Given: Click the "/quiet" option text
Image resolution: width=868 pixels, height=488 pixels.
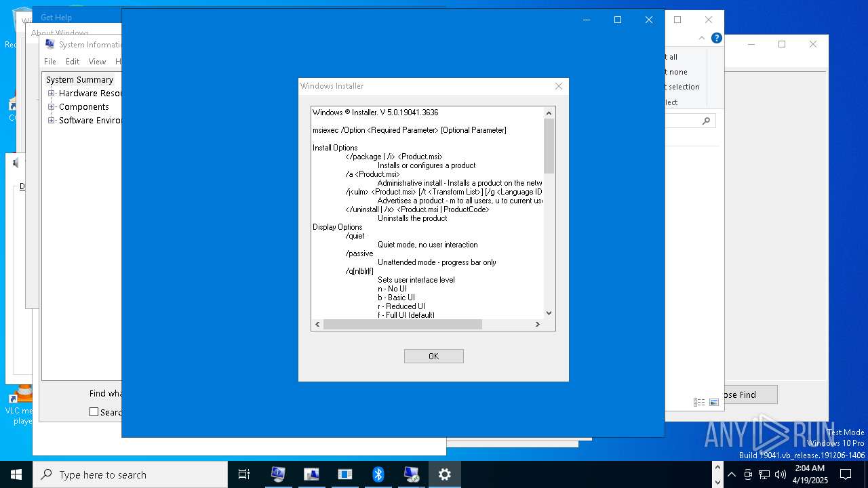Looking at the screenshot, I should point(355,236).
